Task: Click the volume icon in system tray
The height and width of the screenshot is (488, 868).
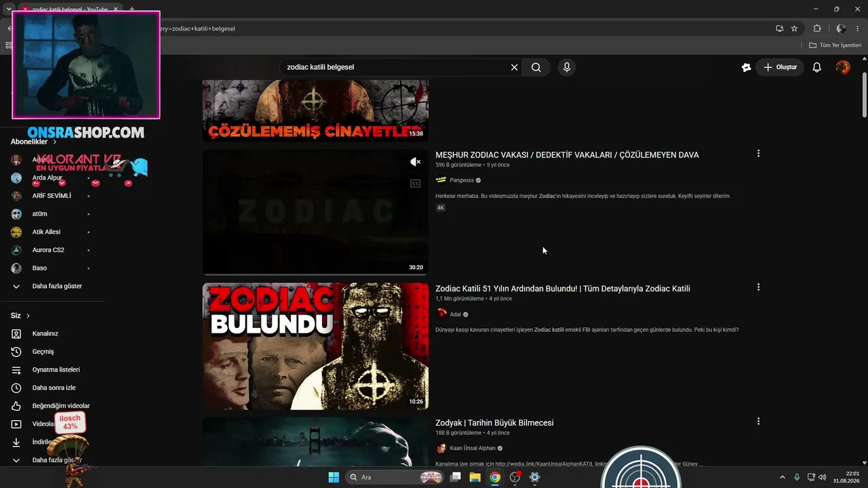Action: click(823, 477)
